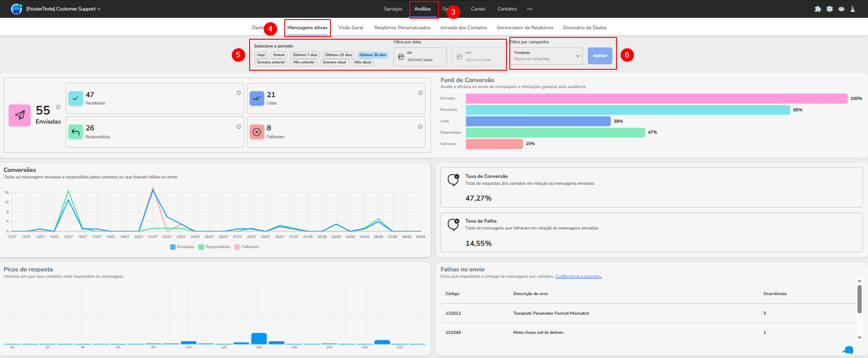868x358 pixels.
Task: Open the puzzle-piece extensions icon
Action: [x=818, y=9]
